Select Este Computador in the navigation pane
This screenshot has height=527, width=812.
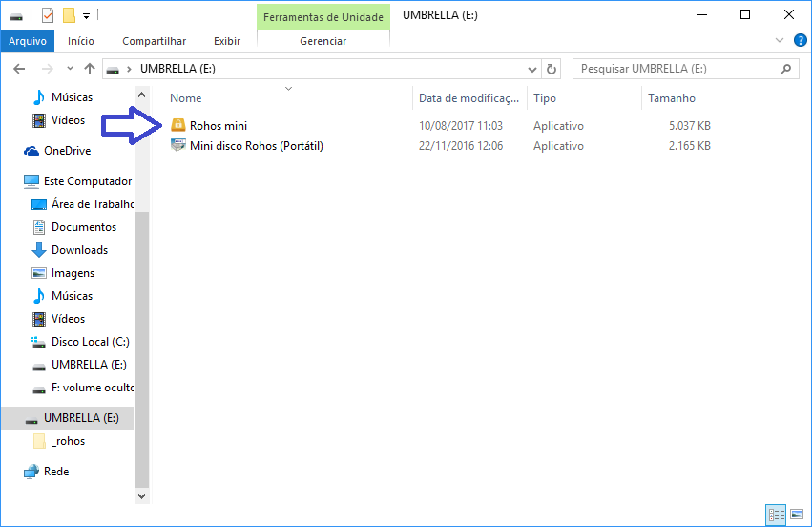coord(77,181)
